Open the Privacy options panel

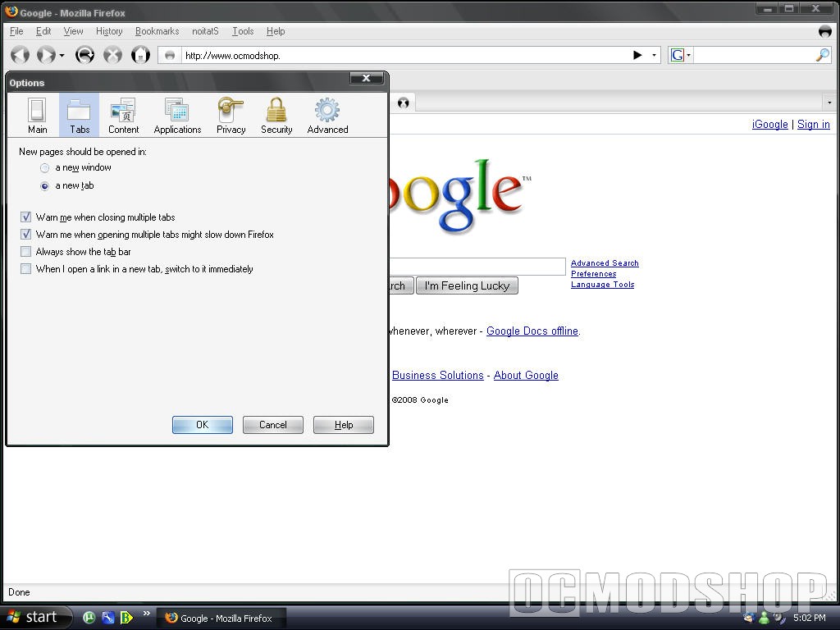click(x=231, y=115)
